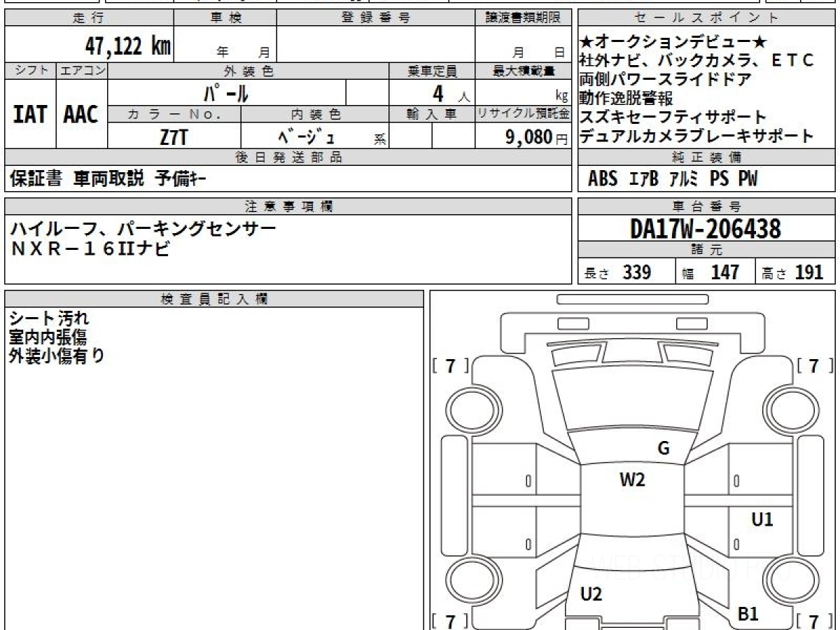Select the デュアルカメラブレーキサポート line
The width and height of the screenshot is (840, 630).
(697, 136)
